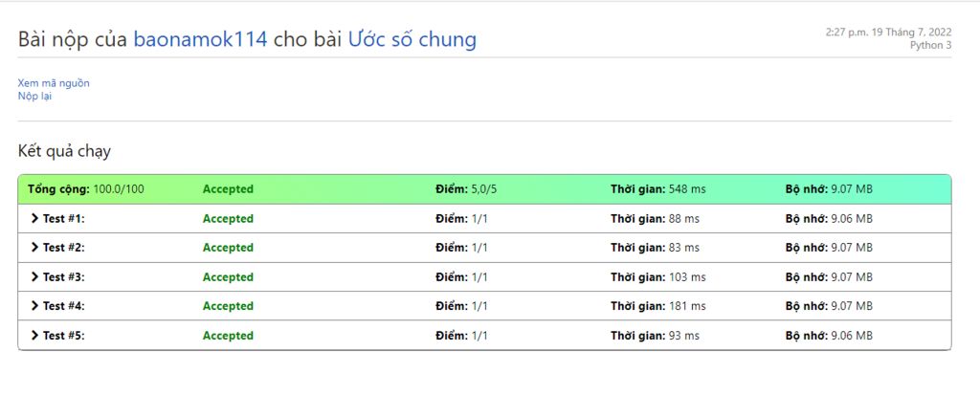Expand Test #2 chevron arrow
Screen dimensions: 980x395
[34, 248]
